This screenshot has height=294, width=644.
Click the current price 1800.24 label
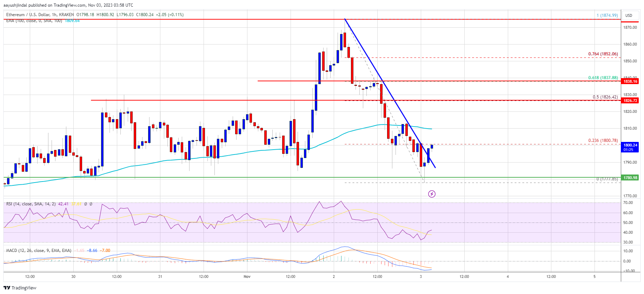[x=630, y=147]
